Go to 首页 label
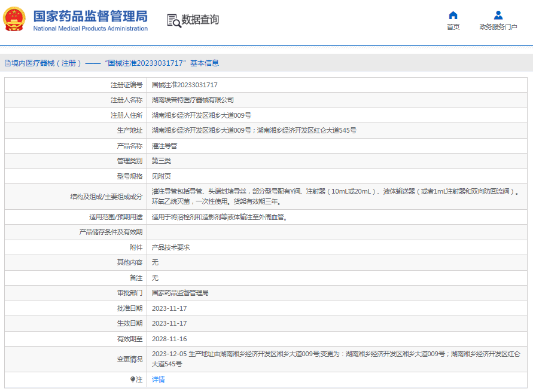Screen dimensions: 533x392 point(453,27)
